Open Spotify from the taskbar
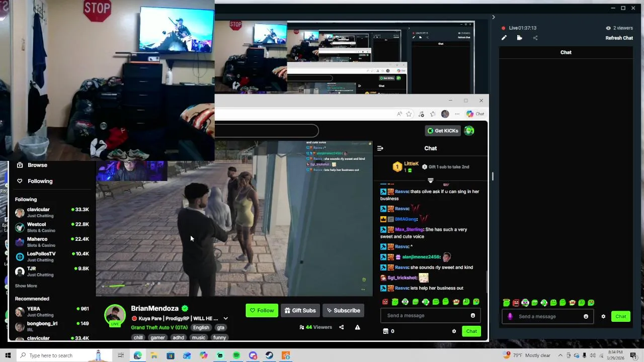The height and width of the screenshot is (362, 644). [236, 355]
